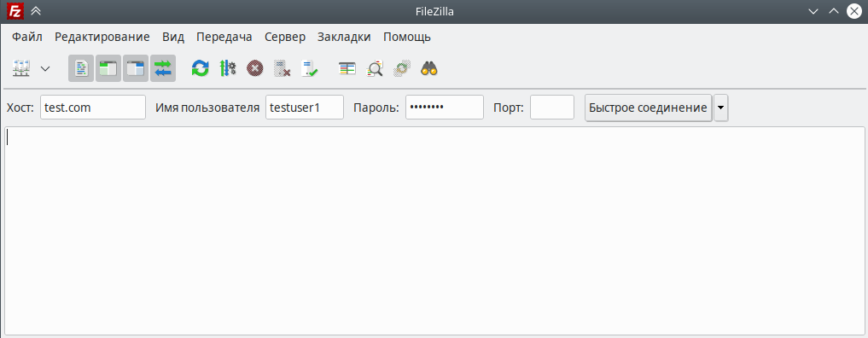This screenshot has height=338, width=868.
Task: Click the Пароль password field
Action: pyautogui.click(x=445, y=108)
